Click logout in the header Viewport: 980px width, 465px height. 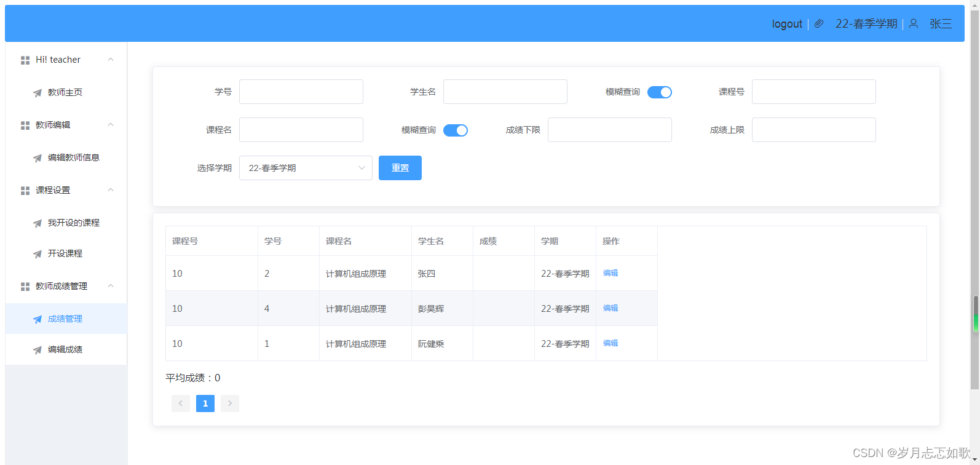pos(787,24)
